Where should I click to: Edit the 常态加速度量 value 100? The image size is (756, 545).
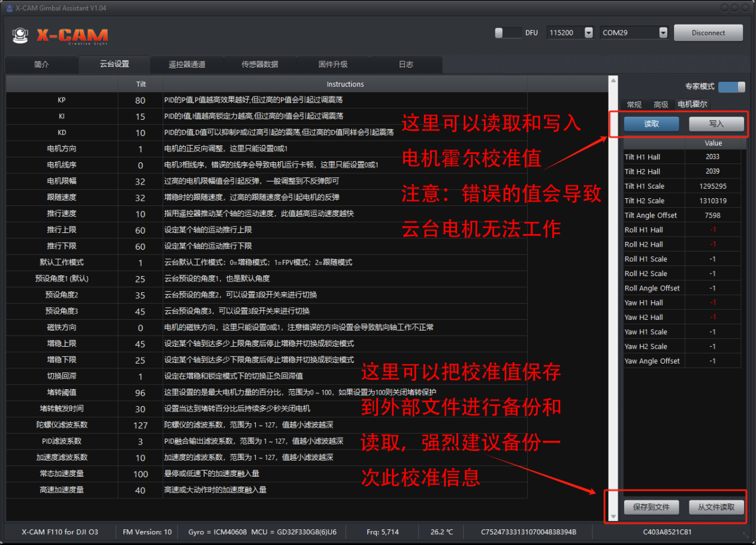[140, 474]
